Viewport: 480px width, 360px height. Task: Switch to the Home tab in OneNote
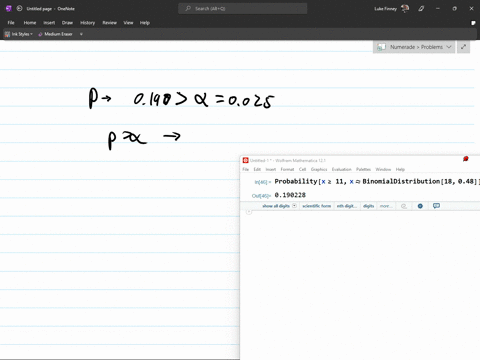point(30,23)
